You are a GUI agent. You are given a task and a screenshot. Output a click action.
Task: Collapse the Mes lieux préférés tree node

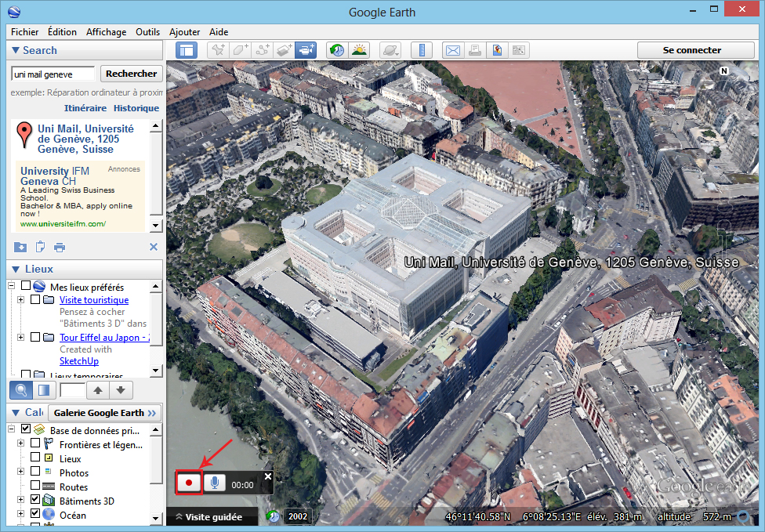pyautogui.click(x=12, y=286)
